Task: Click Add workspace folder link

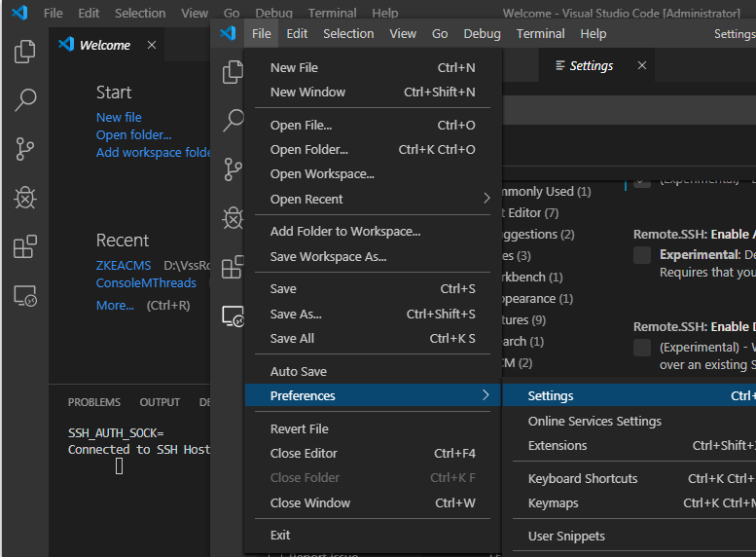Action: pyautogui.click(x=154, y=152)
